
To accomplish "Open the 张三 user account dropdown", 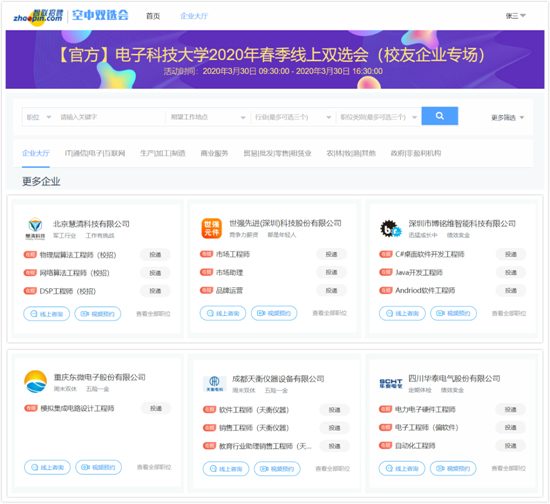I will pyautogui.click(x=515, y=16).
